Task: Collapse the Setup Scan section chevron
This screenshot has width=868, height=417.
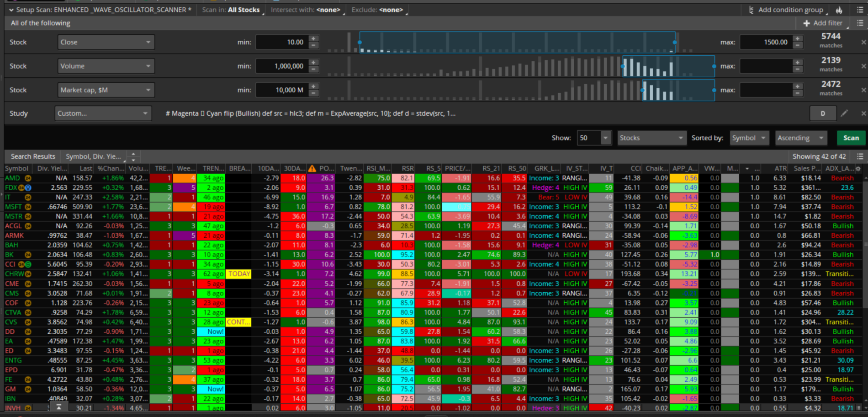Action: [11, 10]
